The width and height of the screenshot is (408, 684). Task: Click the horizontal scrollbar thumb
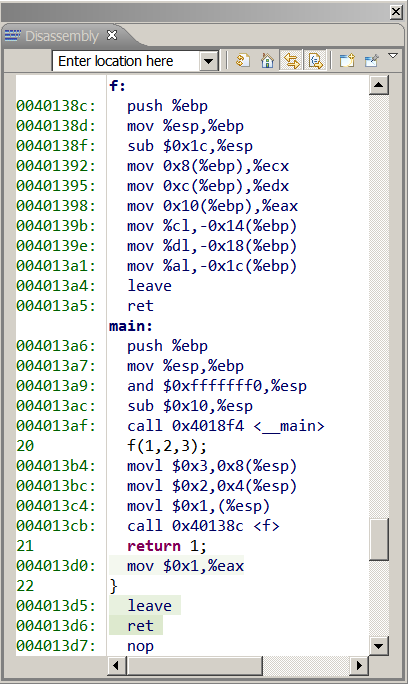tap(195, 666)
